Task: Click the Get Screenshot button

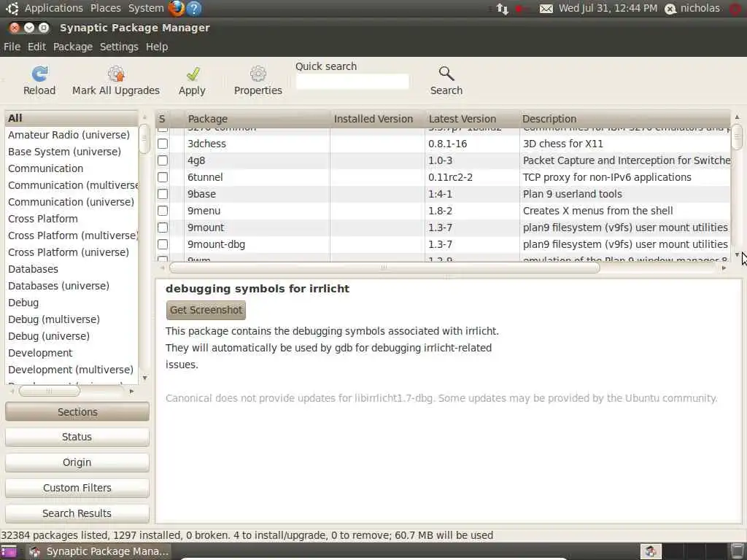Action: (x=206, y=310)
